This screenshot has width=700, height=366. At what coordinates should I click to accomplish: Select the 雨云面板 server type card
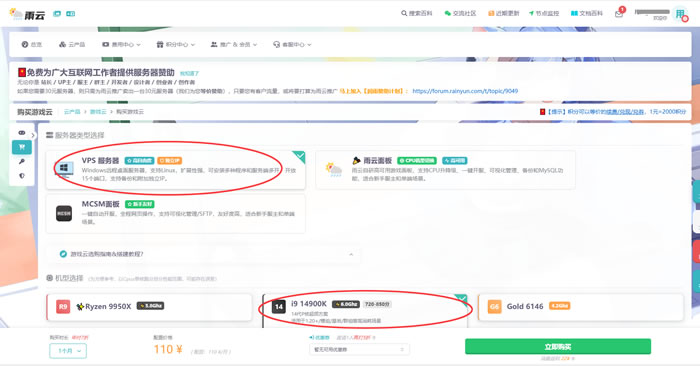tap(446, 170)
